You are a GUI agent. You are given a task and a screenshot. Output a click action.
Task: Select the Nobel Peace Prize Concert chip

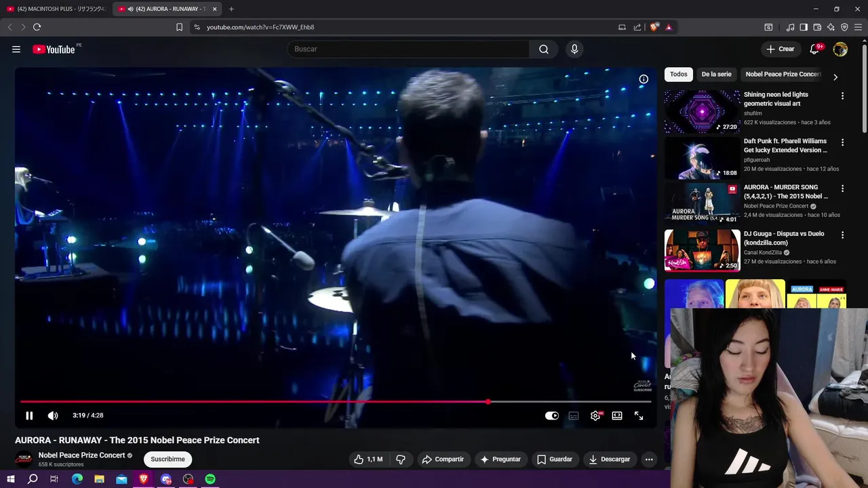click(x=783, y=75)
